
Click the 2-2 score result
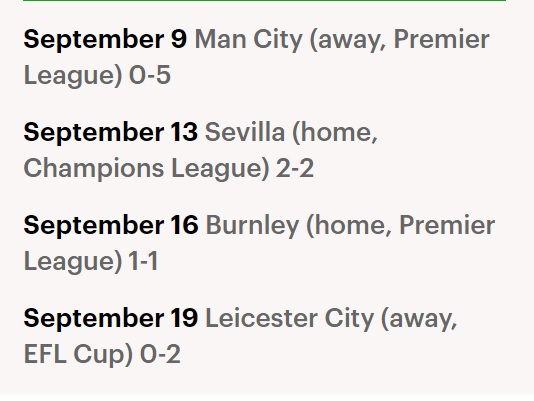pyautogui.click(x=295, y=168)
